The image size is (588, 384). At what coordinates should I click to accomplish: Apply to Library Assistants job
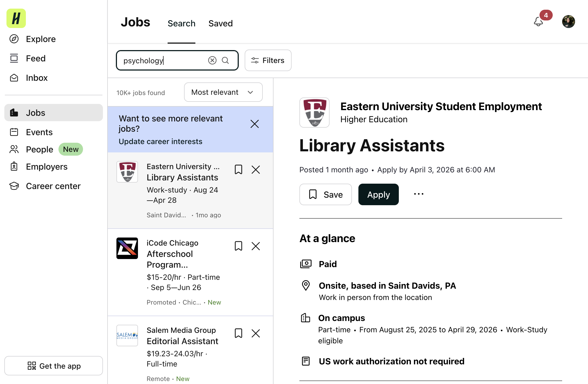point(379,194)
